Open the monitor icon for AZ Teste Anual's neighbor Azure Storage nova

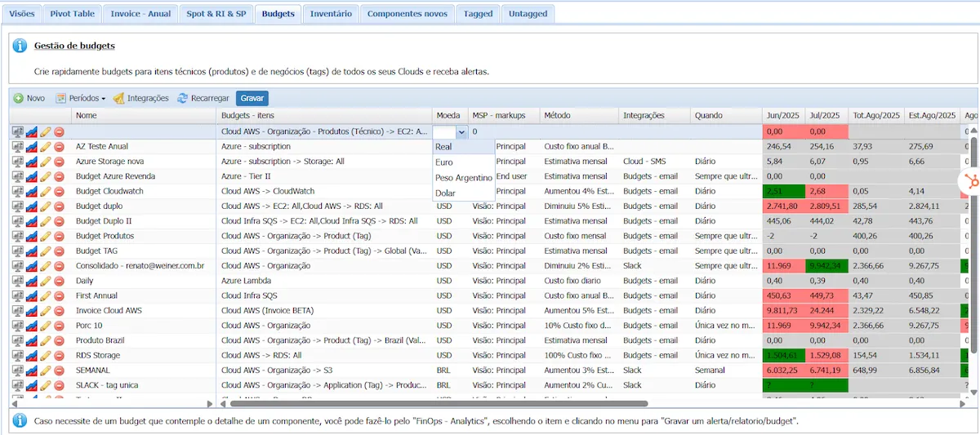coord(17,162)
